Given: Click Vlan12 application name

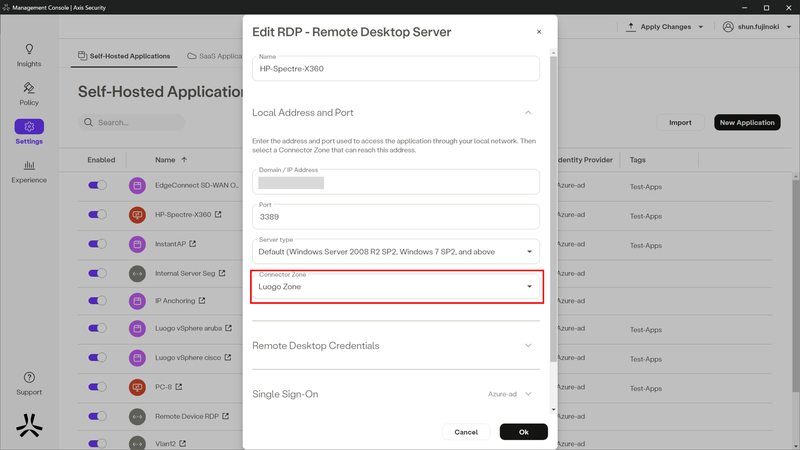Looking at the screenshot, I should 165,443.
